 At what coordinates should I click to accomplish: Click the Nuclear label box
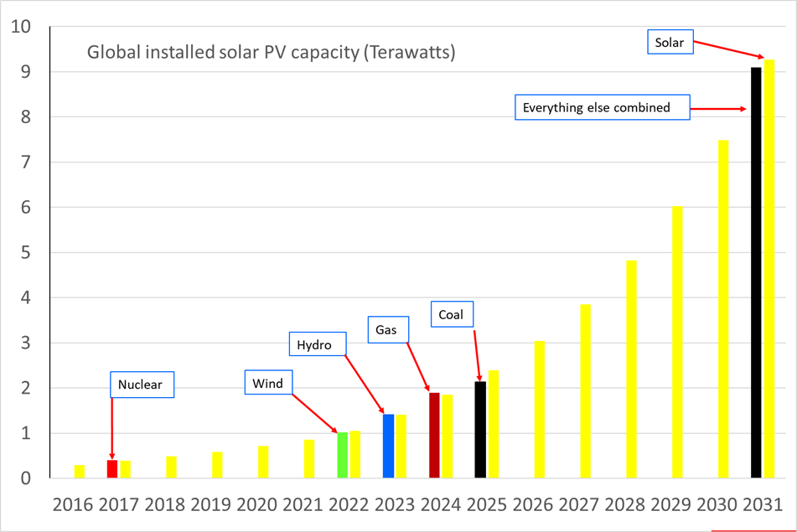click(142, 385)
